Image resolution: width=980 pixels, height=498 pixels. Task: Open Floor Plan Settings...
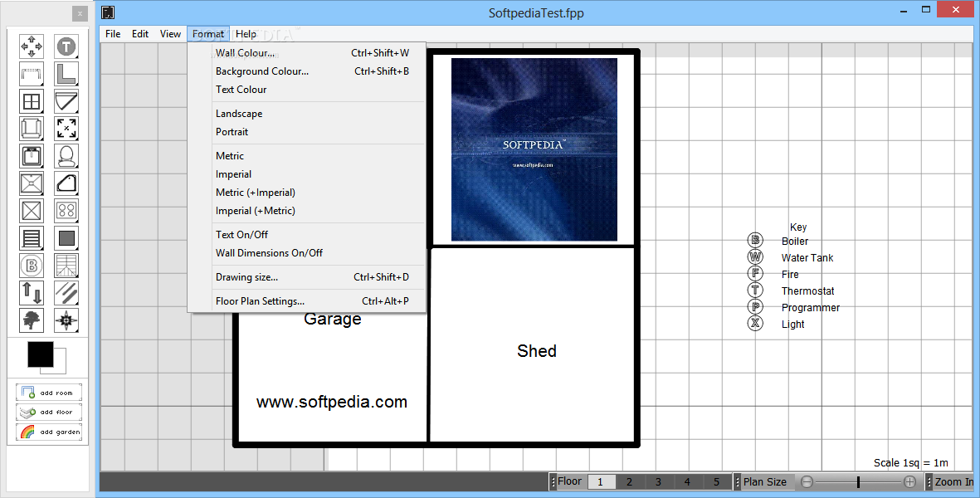pos(307,301)
